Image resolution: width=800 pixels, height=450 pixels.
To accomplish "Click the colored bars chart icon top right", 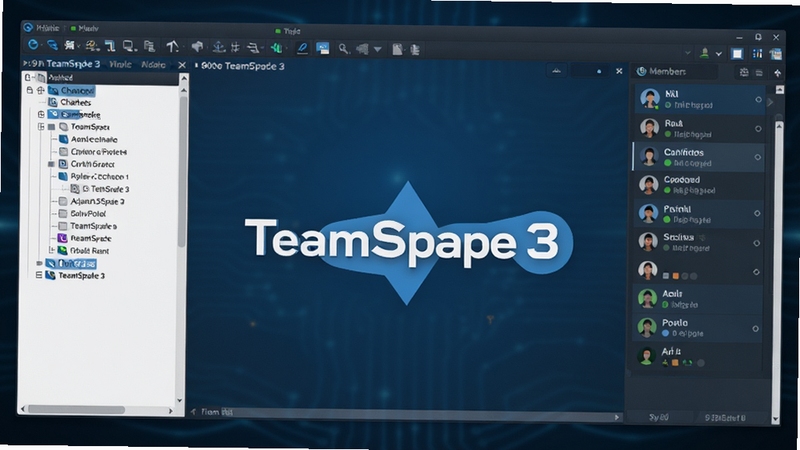I will 757,54.
